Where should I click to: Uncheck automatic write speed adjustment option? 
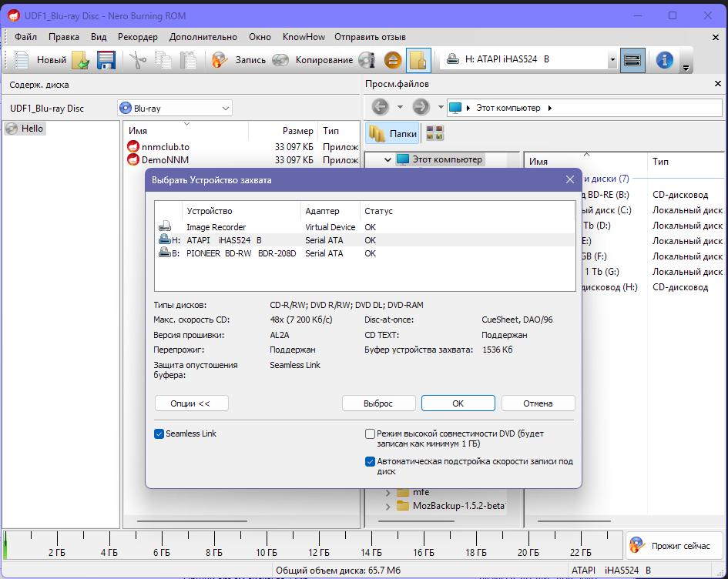371,462
